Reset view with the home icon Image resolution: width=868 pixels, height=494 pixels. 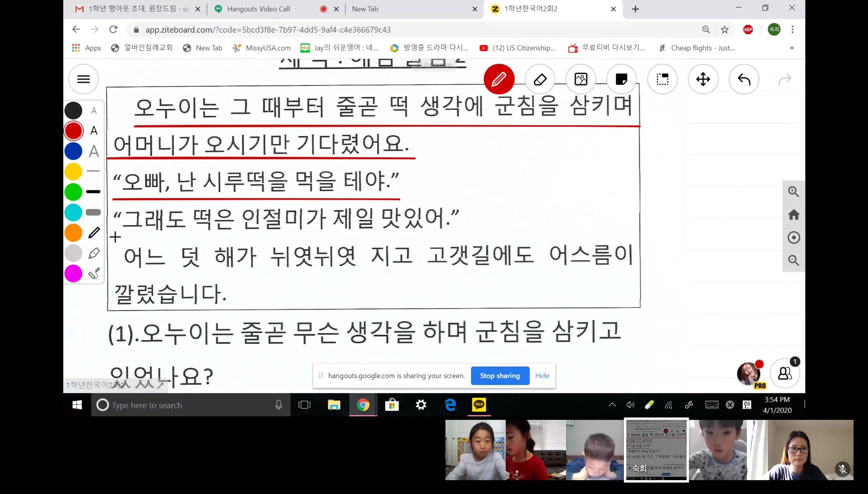coord(793,215)
